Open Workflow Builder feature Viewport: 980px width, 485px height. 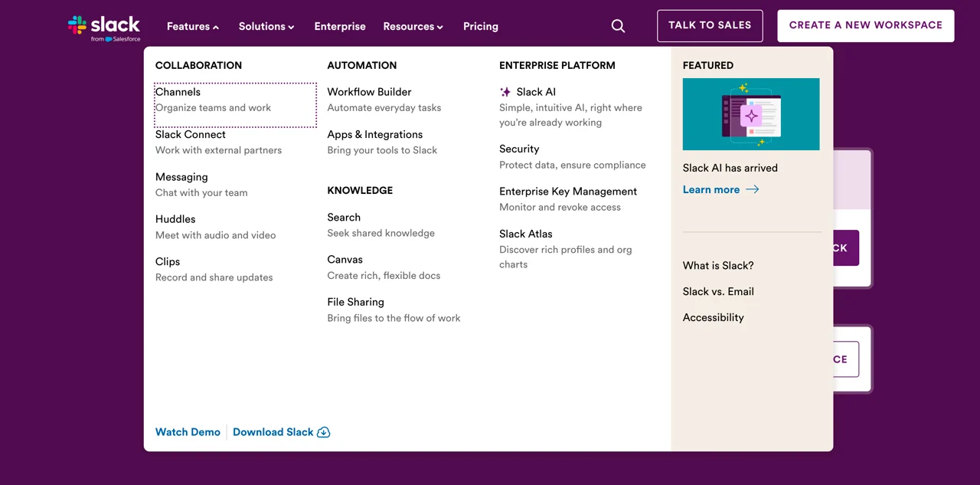pos(369,92)
